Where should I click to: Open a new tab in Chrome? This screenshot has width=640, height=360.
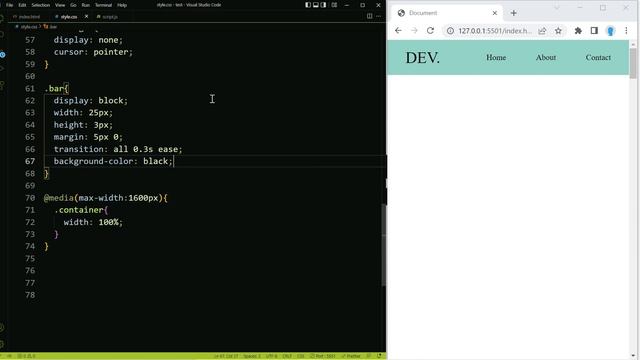pyautogui.click(x=513, y=13)
